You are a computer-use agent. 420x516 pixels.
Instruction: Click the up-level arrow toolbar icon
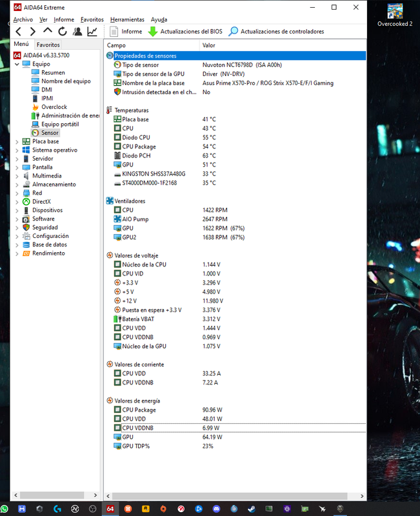pyautogui.click(x=47, y=30)
